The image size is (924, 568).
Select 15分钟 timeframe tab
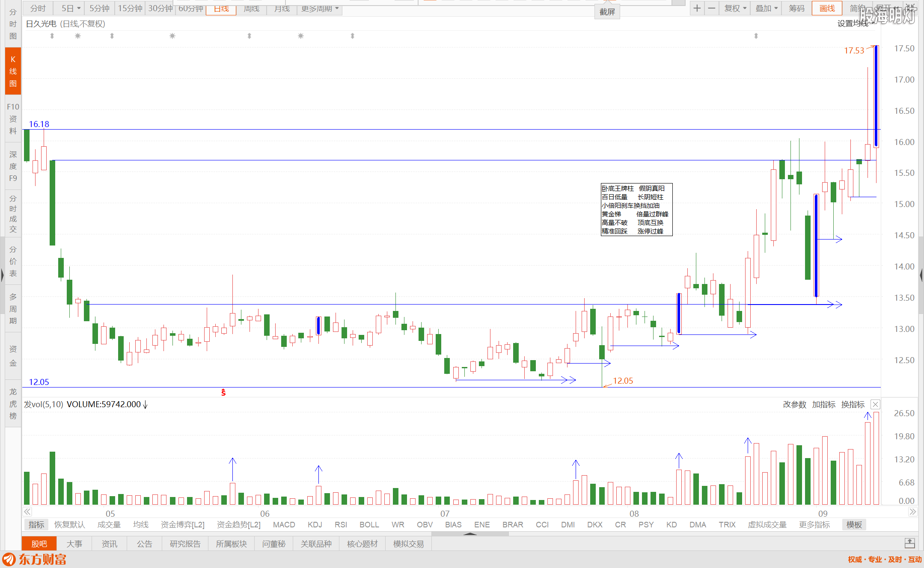(x=130, y=8)
